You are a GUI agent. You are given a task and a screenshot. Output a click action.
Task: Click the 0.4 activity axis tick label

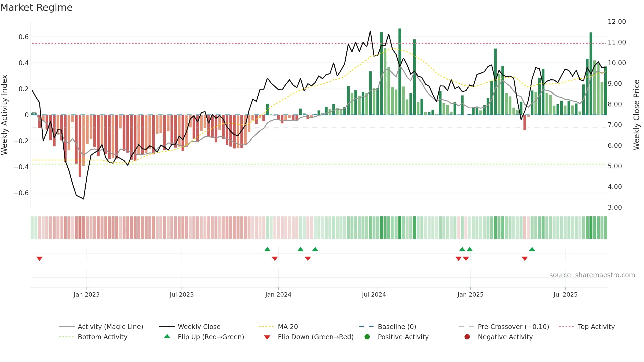24,63
